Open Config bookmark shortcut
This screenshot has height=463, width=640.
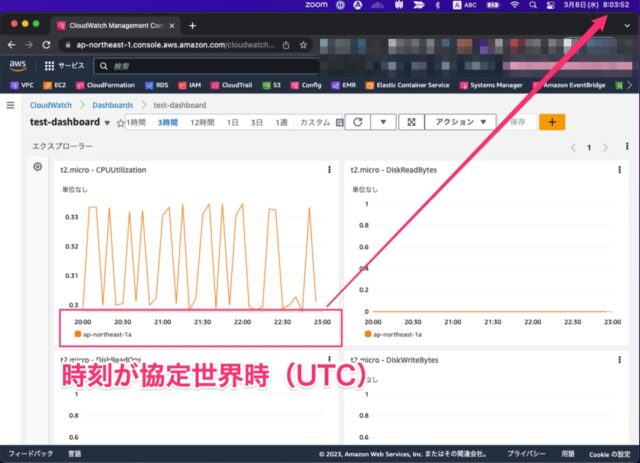point(306,85)
